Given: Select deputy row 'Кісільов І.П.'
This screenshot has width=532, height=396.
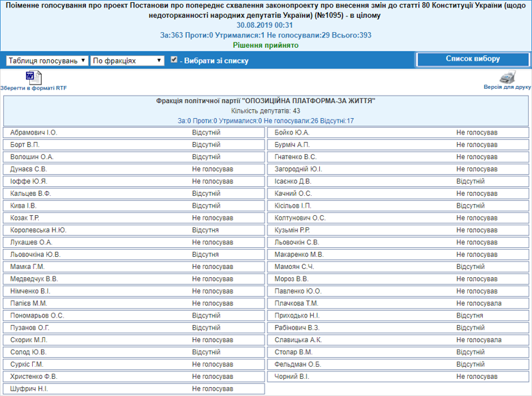Looking at the screenshot, I should pyautogui.click(x=398, y=206).
